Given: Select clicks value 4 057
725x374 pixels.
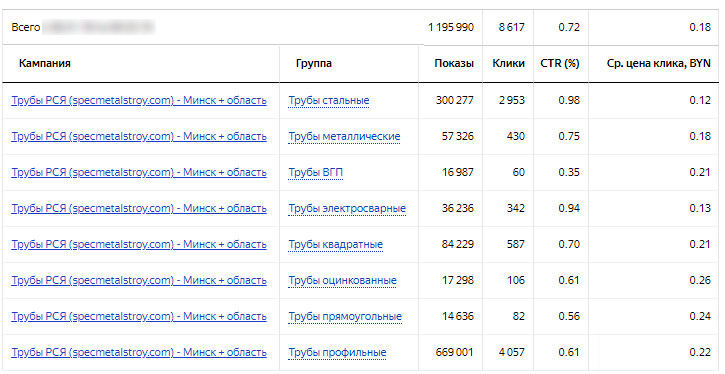Looking at the screenshot, I should (x=511, y=353).
